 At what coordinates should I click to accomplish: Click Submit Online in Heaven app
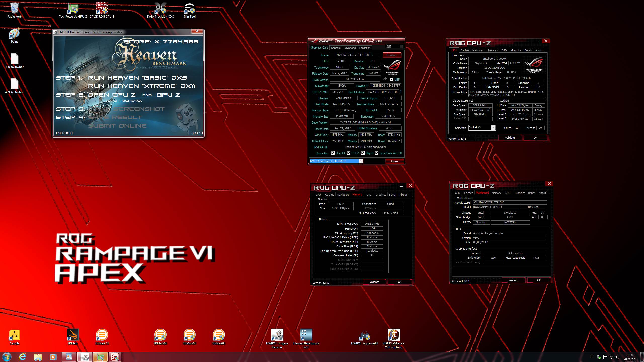117,126
